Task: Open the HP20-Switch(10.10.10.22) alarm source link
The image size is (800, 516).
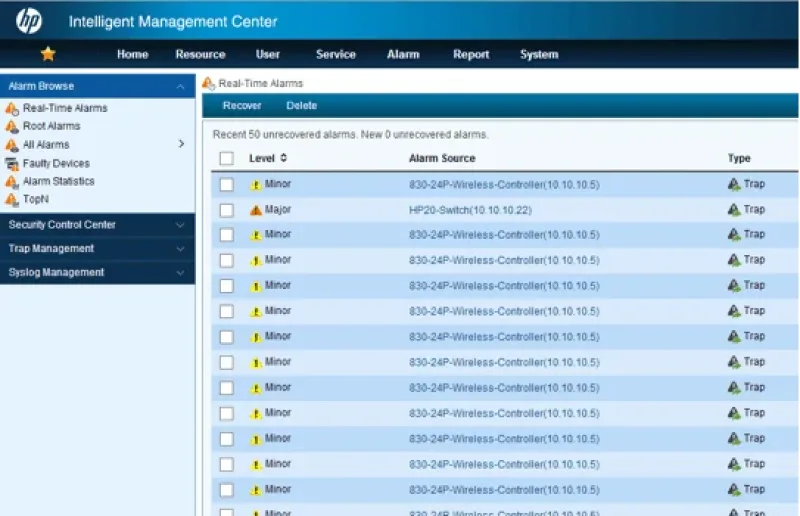Action: 470,210
